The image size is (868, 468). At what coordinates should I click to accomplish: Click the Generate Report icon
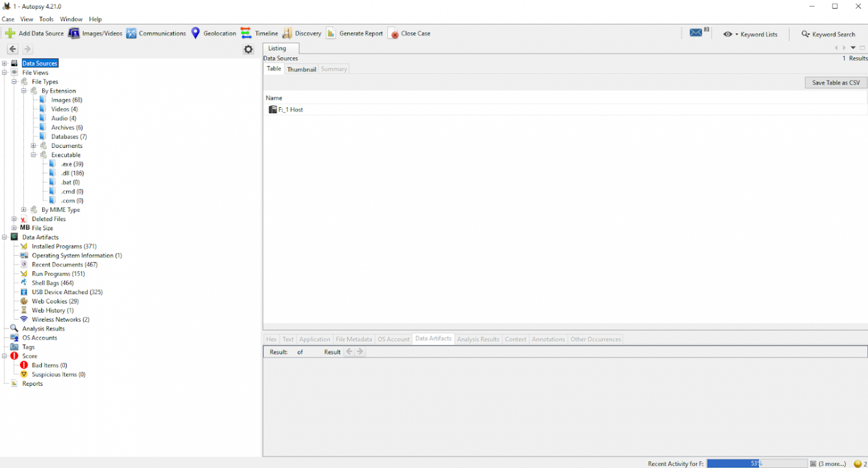click(331, 33)
